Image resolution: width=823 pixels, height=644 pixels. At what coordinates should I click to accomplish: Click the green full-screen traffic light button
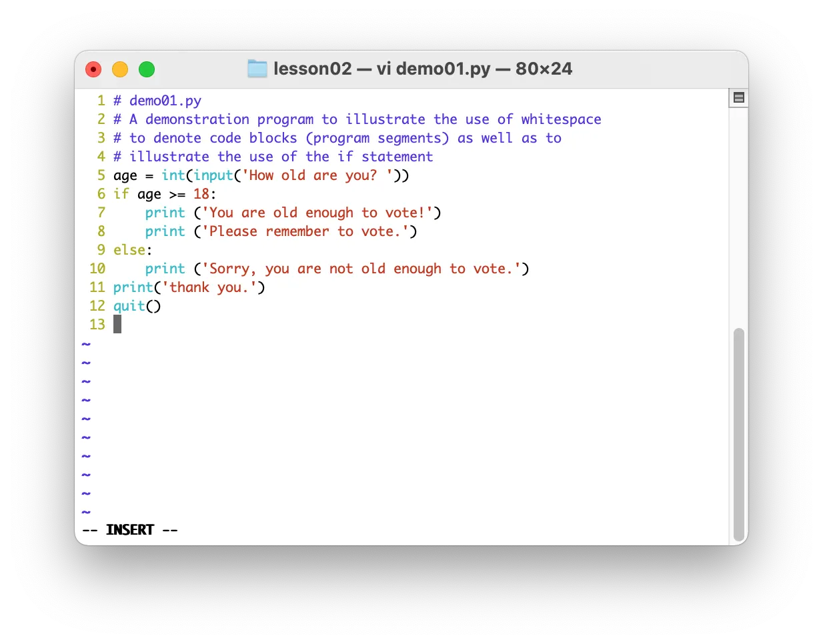pos(147,69)
